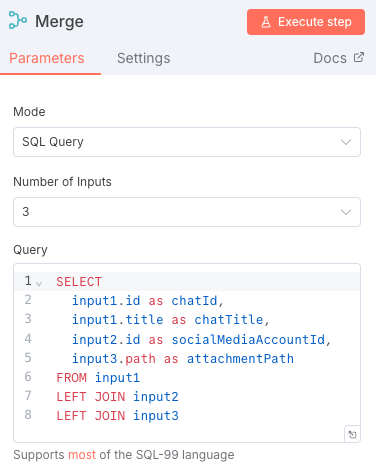
Task: Click on 'input1.title as chatTitle,' line
Action: (171, 320)
